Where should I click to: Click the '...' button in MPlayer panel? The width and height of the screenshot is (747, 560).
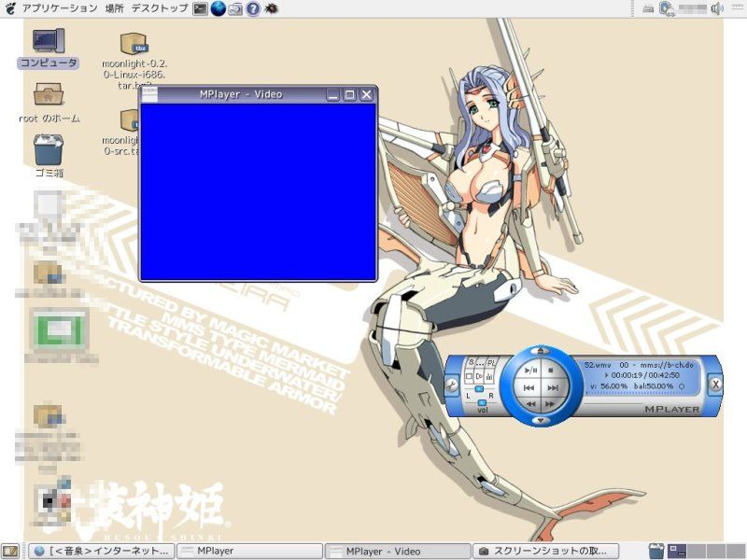coord(480,364)
